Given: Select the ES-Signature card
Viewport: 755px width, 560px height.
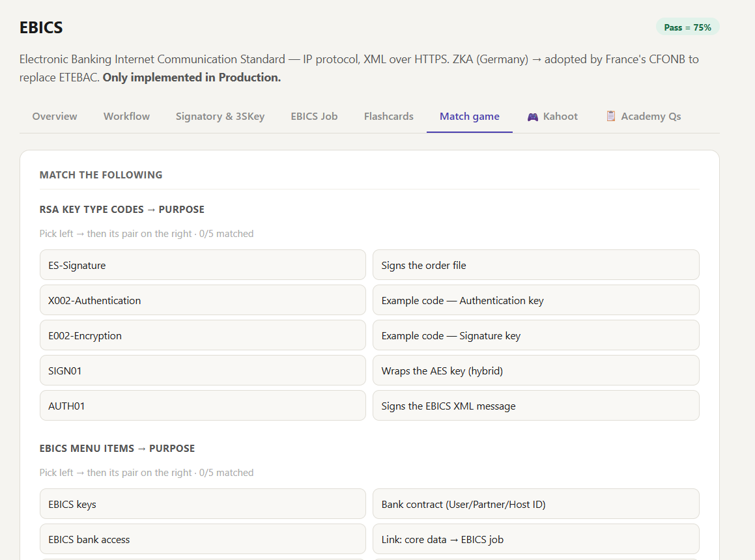Looking at the screenshot, I should point(203,265).
